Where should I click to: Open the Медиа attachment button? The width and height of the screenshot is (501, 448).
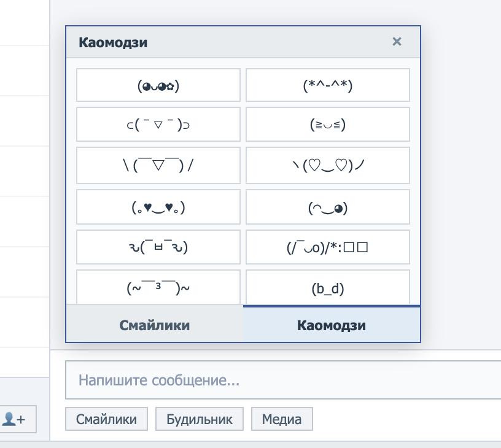pos(282,419)
